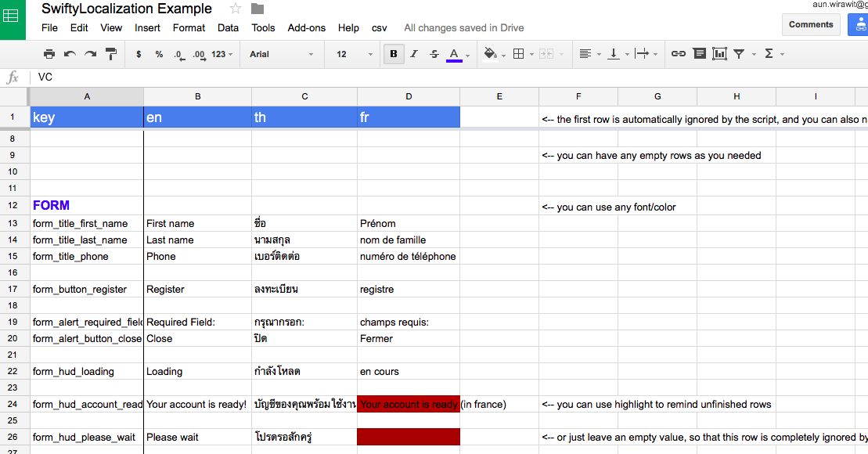The height and width of the screenshot is (454, 868).
Task: Toggle strikethrough formatting
Action: point(434,54)
